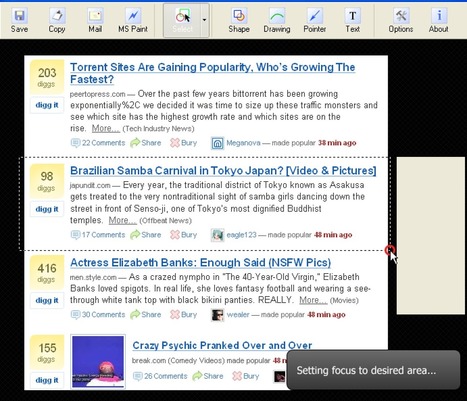Click 'men.style.com' source text
467x401 pixels.
click(93, 277)
